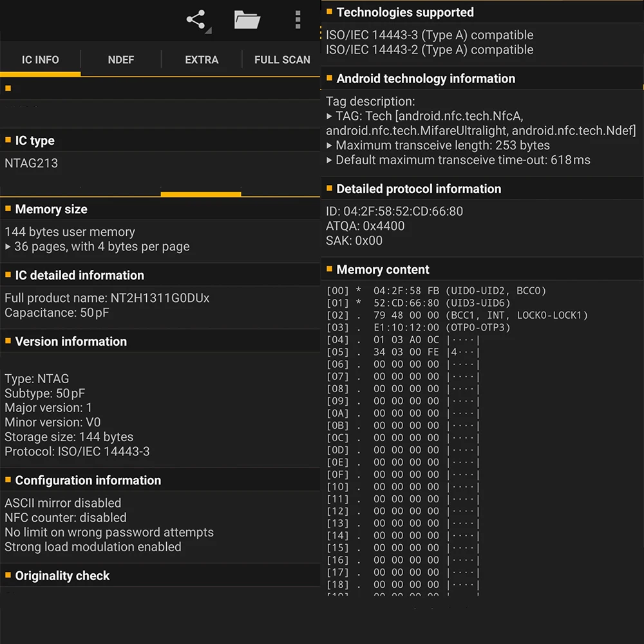
Task: Click the orange marker beside Memory content
Action: pyautogui.click(x=330, y=269)
